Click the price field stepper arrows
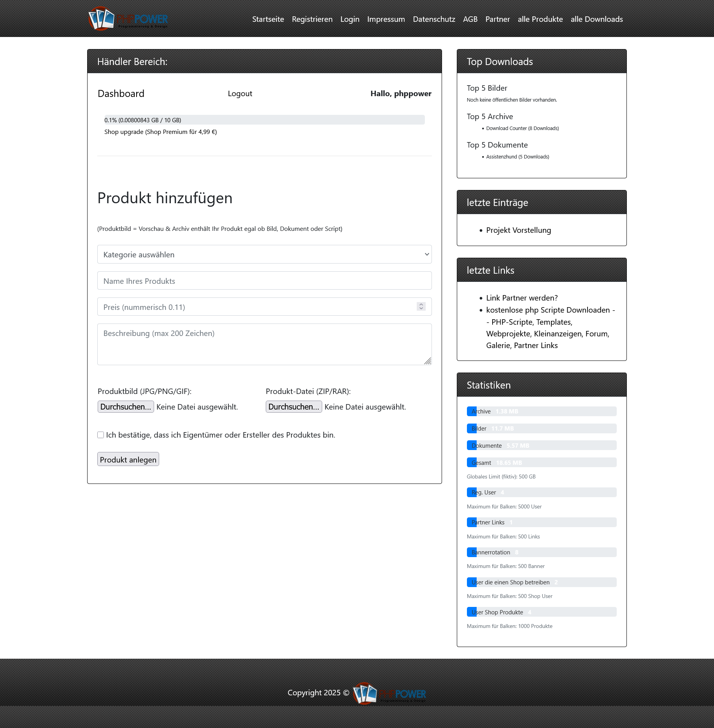 pos(421,307)
